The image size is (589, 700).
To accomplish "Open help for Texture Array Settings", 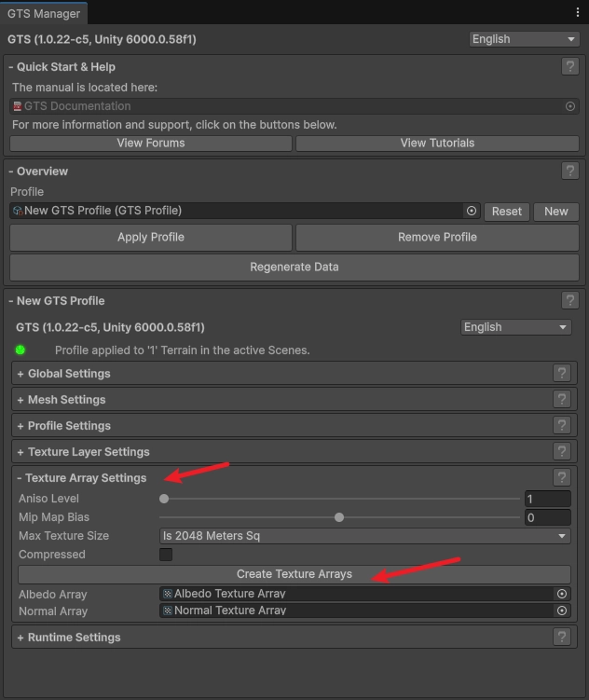I will [x=562, y=477].
